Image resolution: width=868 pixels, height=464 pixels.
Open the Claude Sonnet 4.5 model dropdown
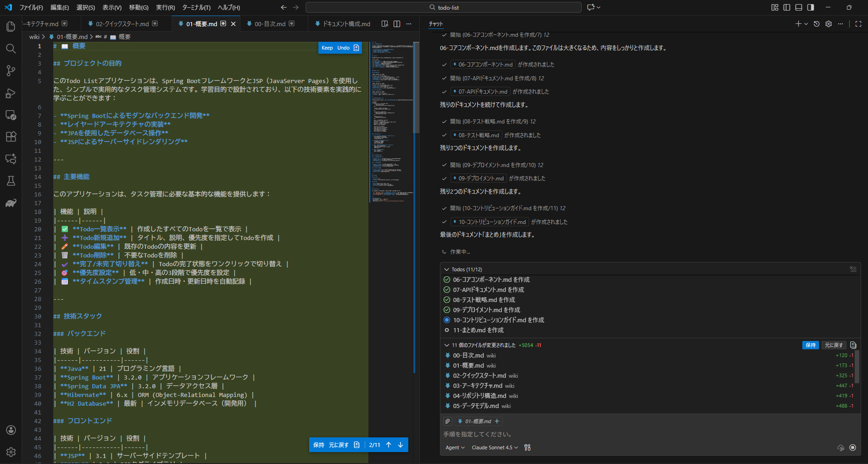point(495,447)
